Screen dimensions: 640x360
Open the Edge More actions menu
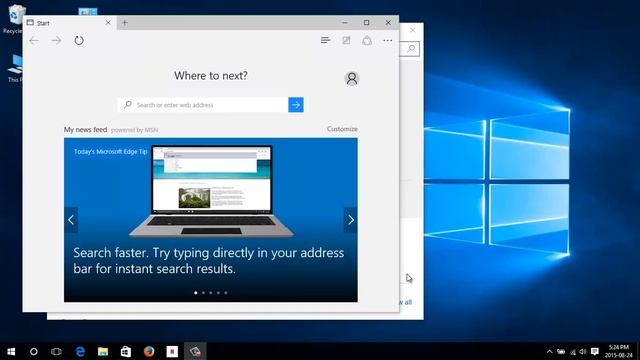pos(388,40)
